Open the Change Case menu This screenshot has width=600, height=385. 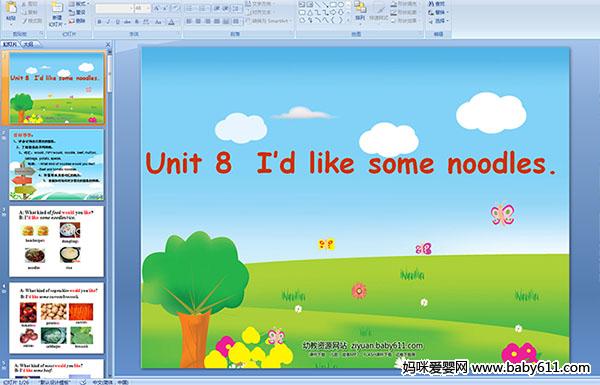158,22
